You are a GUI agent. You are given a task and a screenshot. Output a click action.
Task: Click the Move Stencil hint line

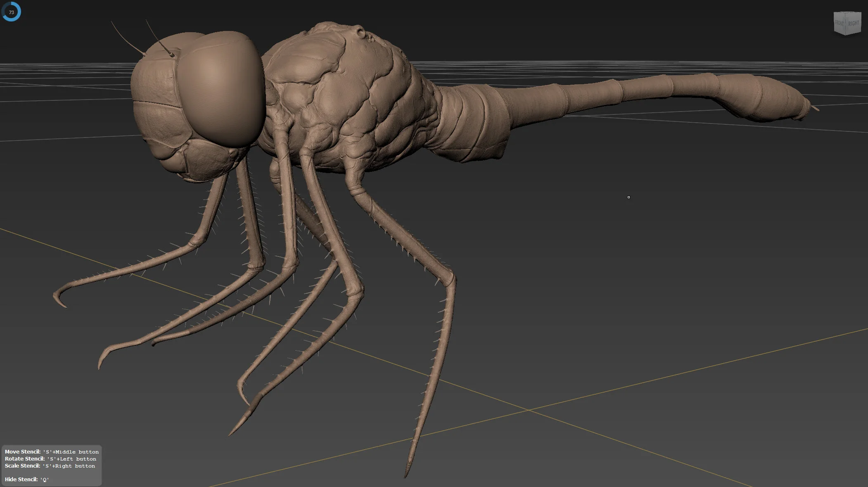tap(52, 452)
